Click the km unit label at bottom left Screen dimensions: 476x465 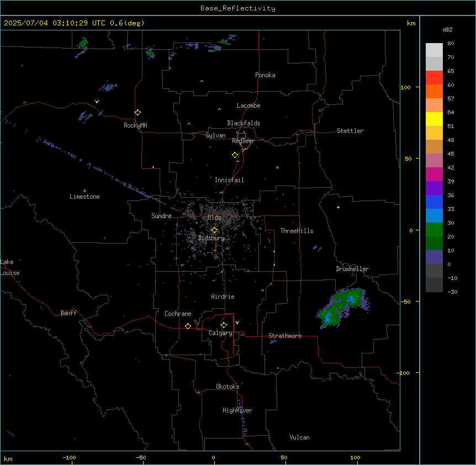click(x=8, y=458)
